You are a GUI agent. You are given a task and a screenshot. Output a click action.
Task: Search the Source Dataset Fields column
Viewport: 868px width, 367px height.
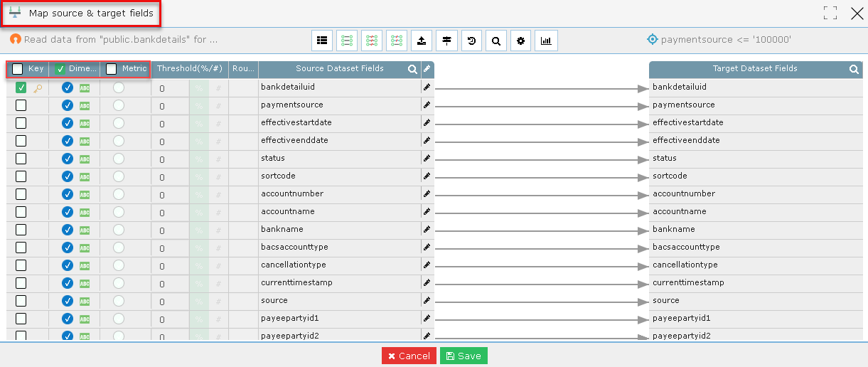click(412, 70)
